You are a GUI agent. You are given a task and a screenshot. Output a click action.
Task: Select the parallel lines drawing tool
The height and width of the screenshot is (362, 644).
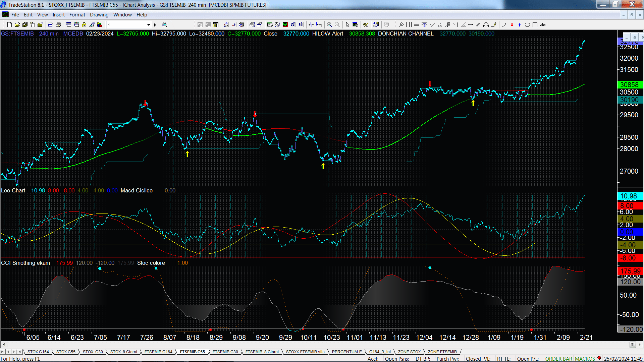point(478,24)
